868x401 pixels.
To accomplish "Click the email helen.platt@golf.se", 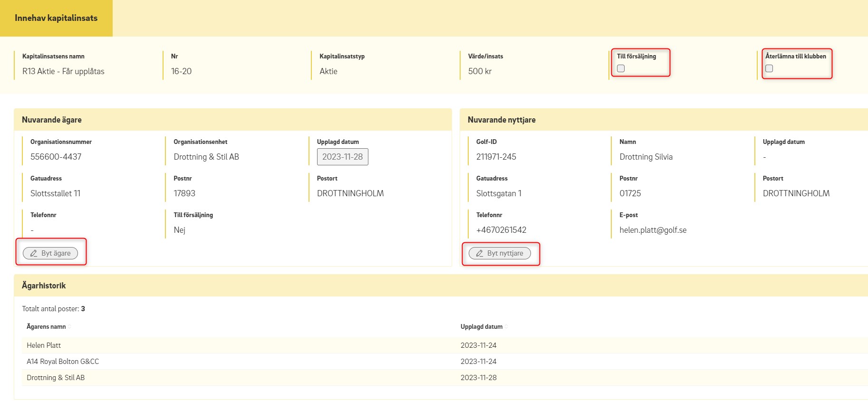I will click(653, 230).
